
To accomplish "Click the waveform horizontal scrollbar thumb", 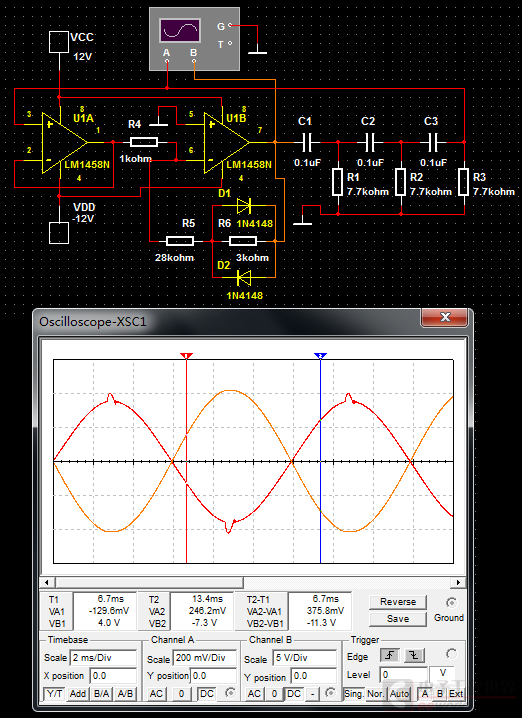I will [149, 582].
